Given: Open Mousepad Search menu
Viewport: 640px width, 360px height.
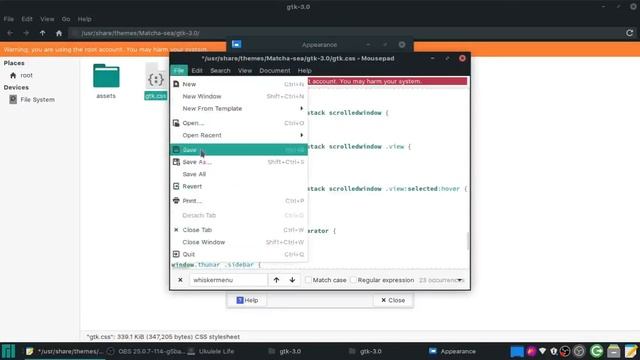Looking at the screenshot, I should [x=220, y=71].
